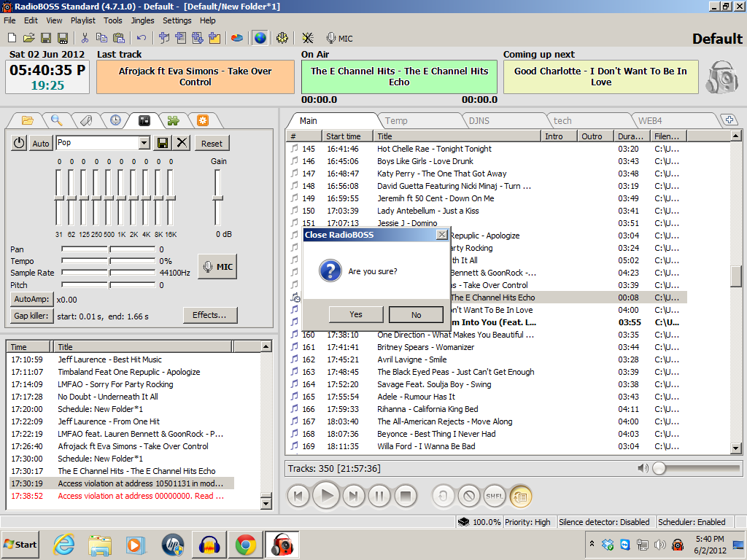The width and height of the screenshot is (747, 560).
Task: Toggle the repeat loop playback button
Action: pos(443,497)
